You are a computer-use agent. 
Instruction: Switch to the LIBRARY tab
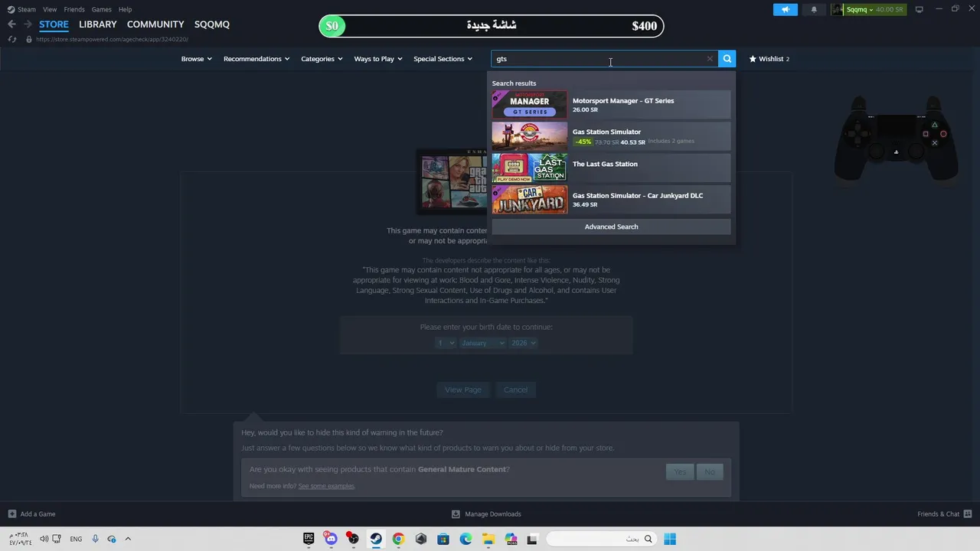click(98, 24)
